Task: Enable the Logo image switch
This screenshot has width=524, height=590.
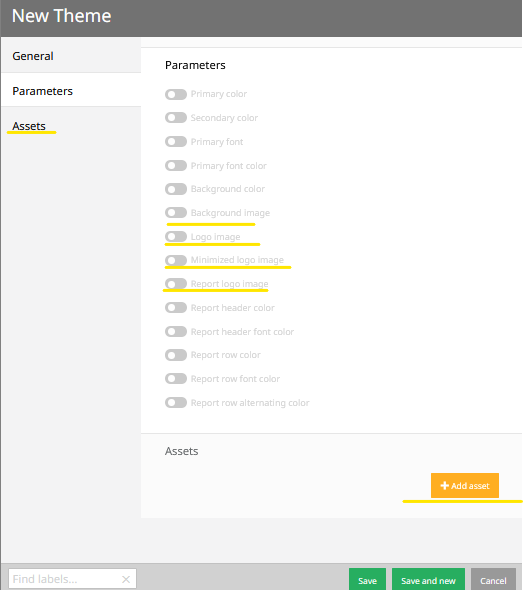Action: (176, 237)
